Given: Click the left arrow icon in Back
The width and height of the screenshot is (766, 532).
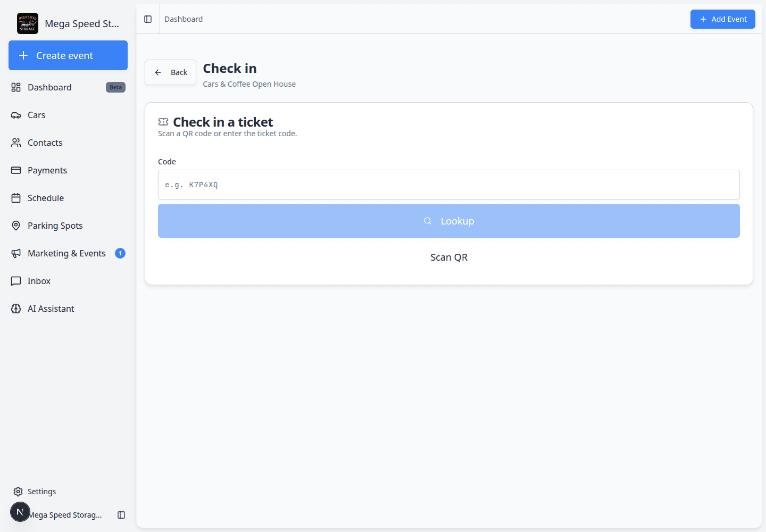Looking at the screenshot, I should pos(158,72).
